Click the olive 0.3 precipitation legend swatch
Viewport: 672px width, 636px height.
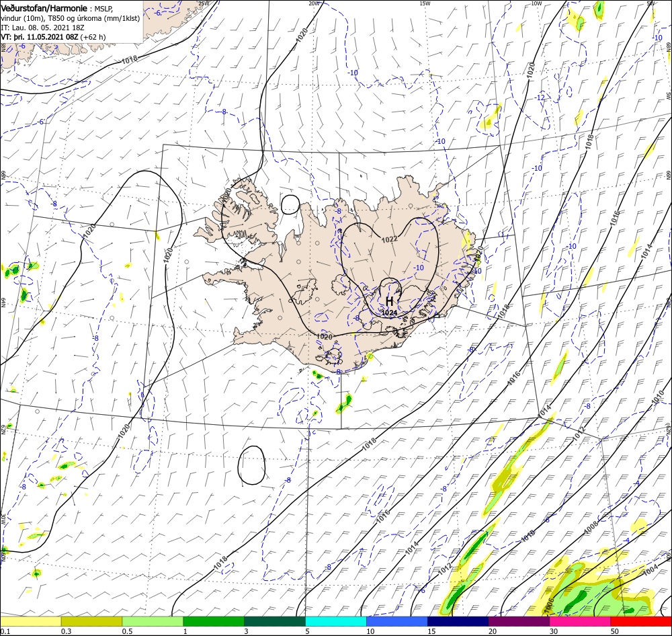[x=91, y=621]
